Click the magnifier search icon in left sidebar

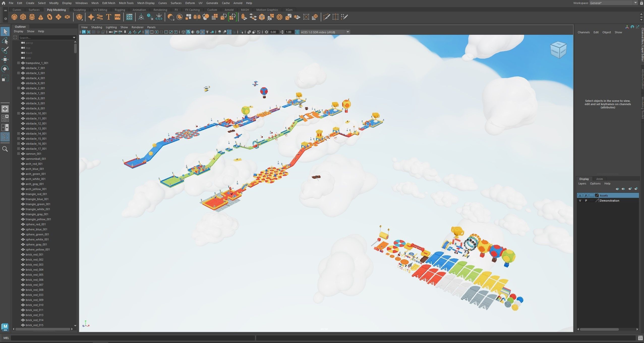click(5, 149)
